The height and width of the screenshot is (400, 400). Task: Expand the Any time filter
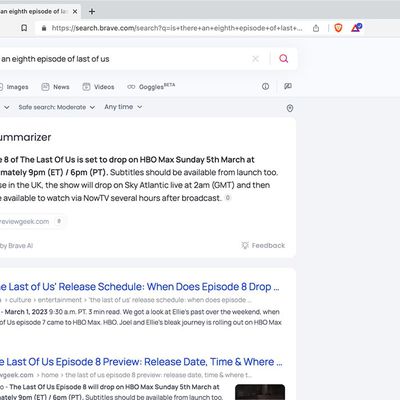click(123, 107)
